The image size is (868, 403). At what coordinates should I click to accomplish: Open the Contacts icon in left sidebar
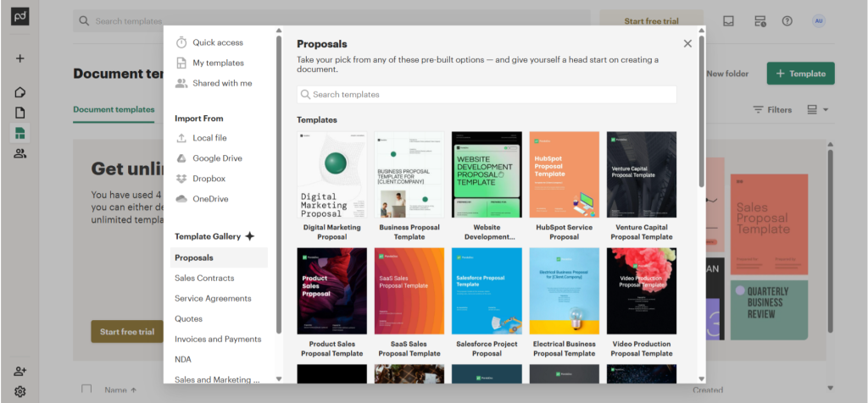point(20,153)
